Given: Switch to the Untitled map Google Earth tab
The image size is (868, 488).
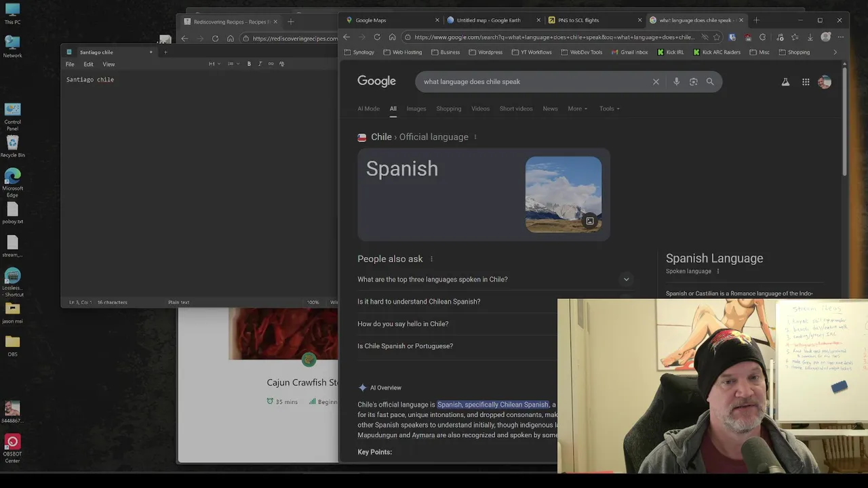Looking at the screenshot, I should [493, 20].
